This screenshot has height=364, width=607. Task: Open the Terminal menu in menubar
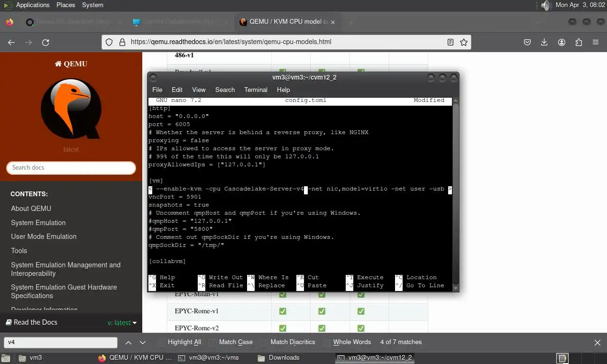(256, 90)
